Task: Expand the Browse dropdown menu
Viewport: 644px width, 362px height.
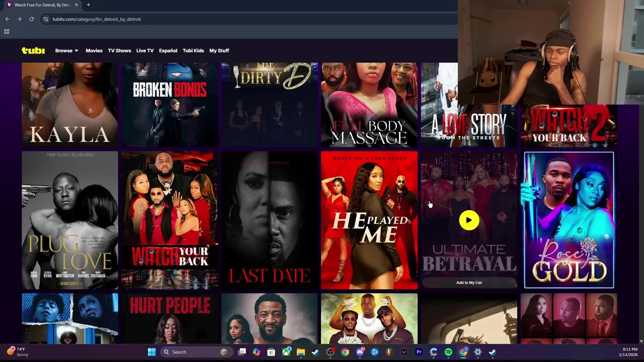Action: (66, 50)
